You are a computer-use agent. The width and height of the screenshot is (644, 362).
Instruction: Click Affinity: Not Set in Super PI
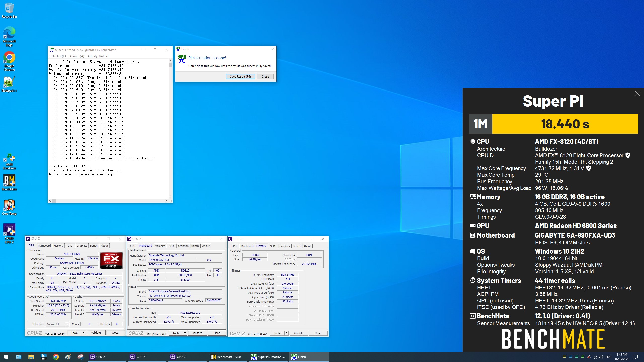coord(98,56)
